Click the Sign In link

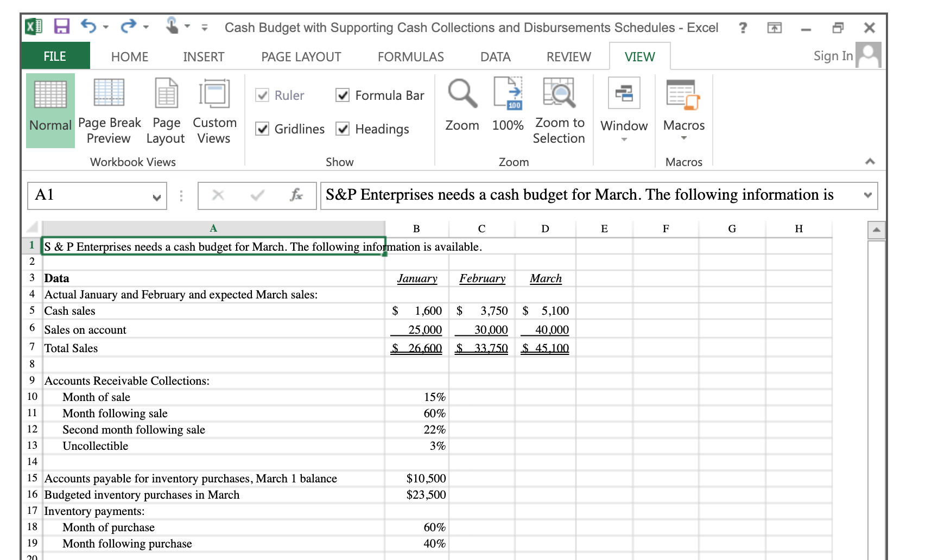tap(832, 56)
